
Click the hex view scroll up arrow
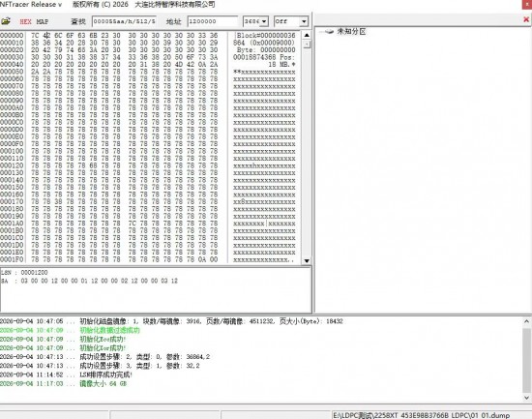(x=307, y=35)
